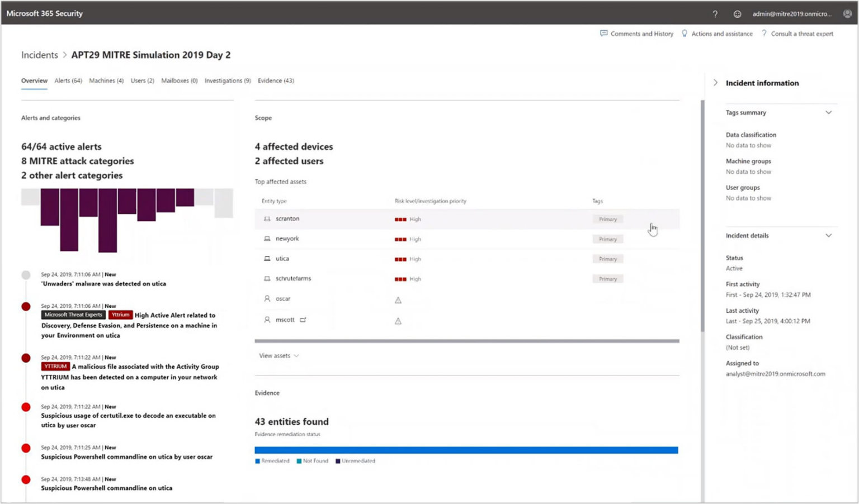The image size is (859, 504).
Task: Open the Investigations (9) tab
Action: click(228, 80)
